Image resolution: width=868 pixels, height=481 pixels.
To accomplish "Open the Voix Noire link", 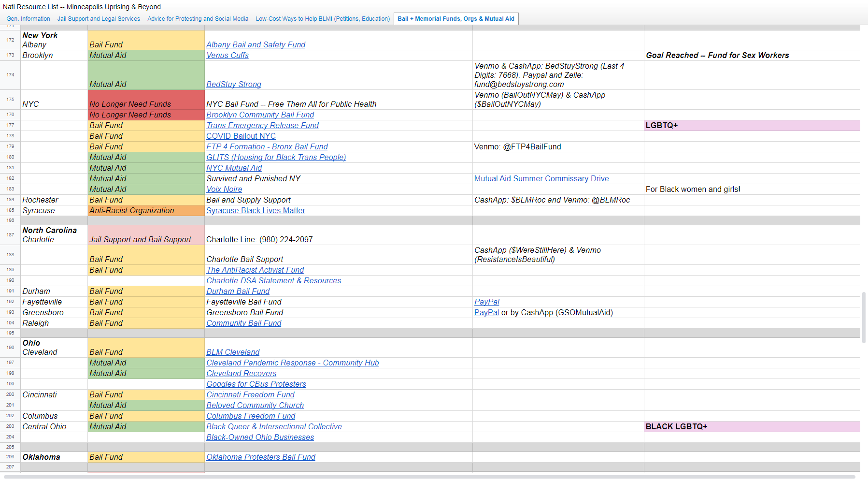I will 225,189.
